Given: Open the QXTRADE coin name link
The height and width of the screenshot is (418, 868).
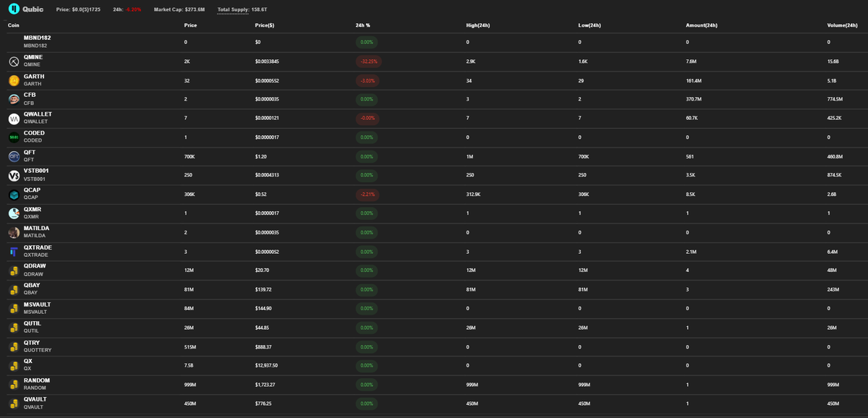Looking at the screenshot, I should [38, 247].
